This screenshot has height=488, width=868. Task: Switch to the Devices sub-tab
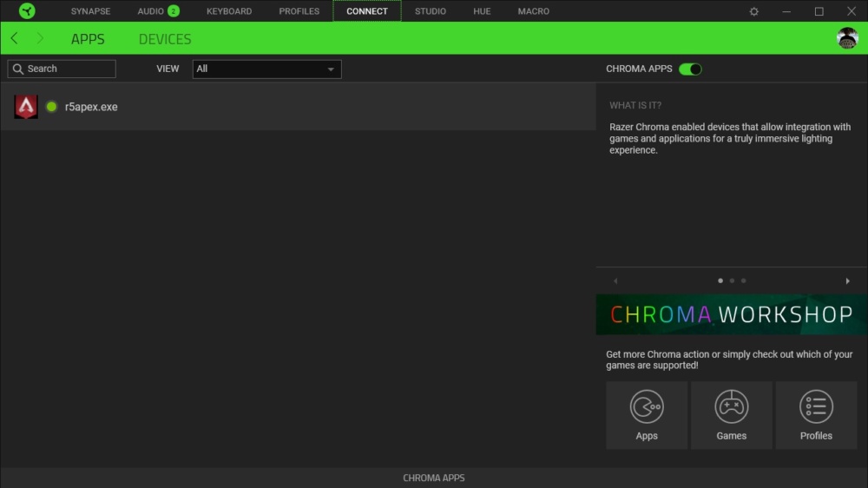click(x=165, y=39)
